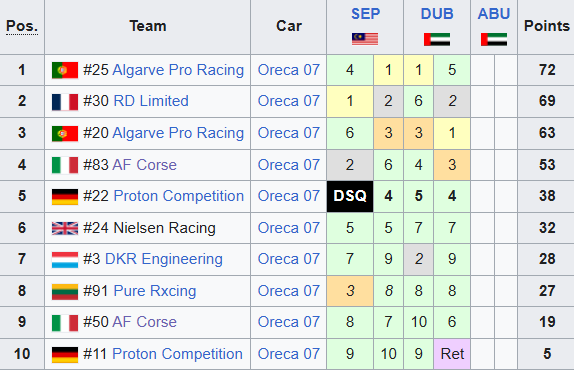Open the Pure Rxcing team link
Image resolution: width=574 pixels, height=377 pixels.
pyautogui.click(x=155, y=291)
